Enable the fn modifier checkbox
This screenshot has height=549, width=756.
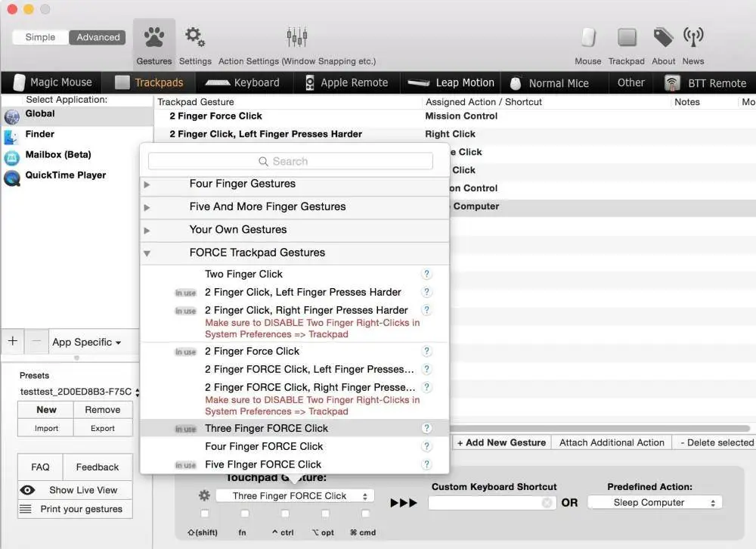[245, 513]
